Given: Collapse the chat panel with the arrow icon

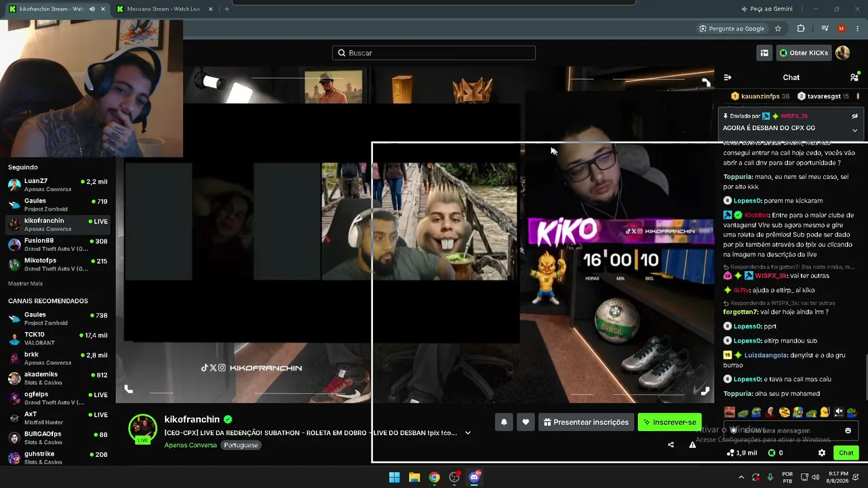Looking at the screenshot, I should pos(728,77).
